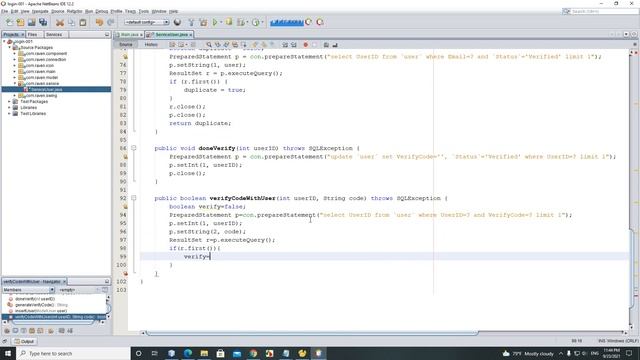The height and width of the screenshot is (360, 640).
Task: Close the ServiceUser.java editor tab
Action: pos(191,35)
